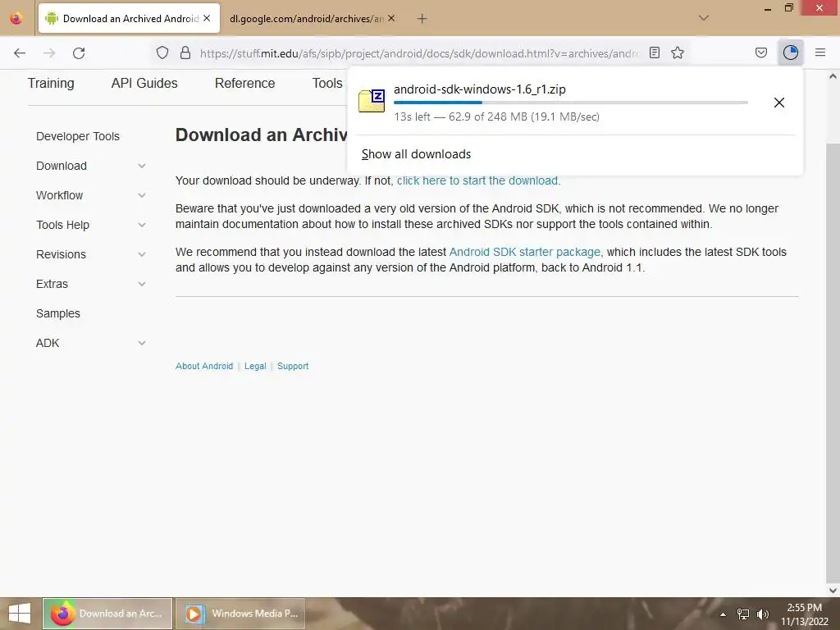This screenshot has height=630, width=840.
Task: Toggle the downloads progress toolbar button
Action: point(790,52)
